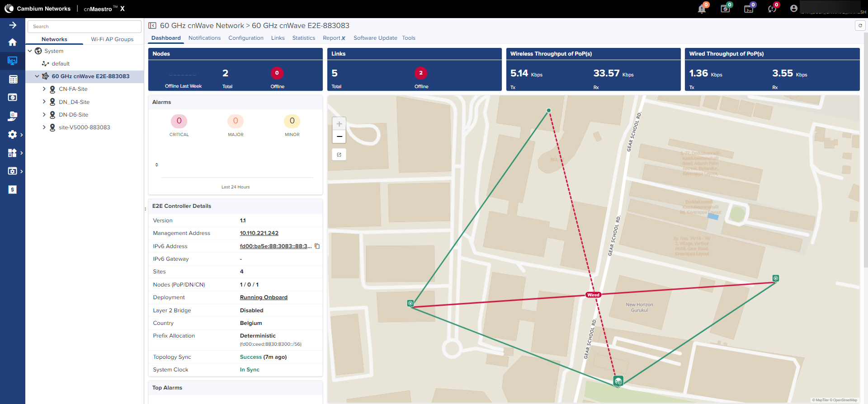Click the terminal jobs icon in header
This screenshot has width=868, height=404.
point(749,9)
